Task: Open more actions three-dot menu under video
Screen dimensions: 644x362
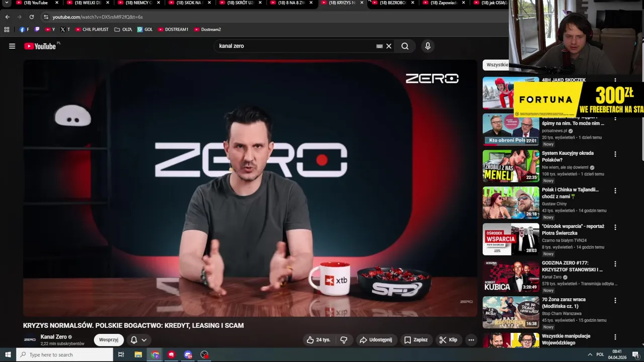Action: pyautogui.click(x=471, y=340)
